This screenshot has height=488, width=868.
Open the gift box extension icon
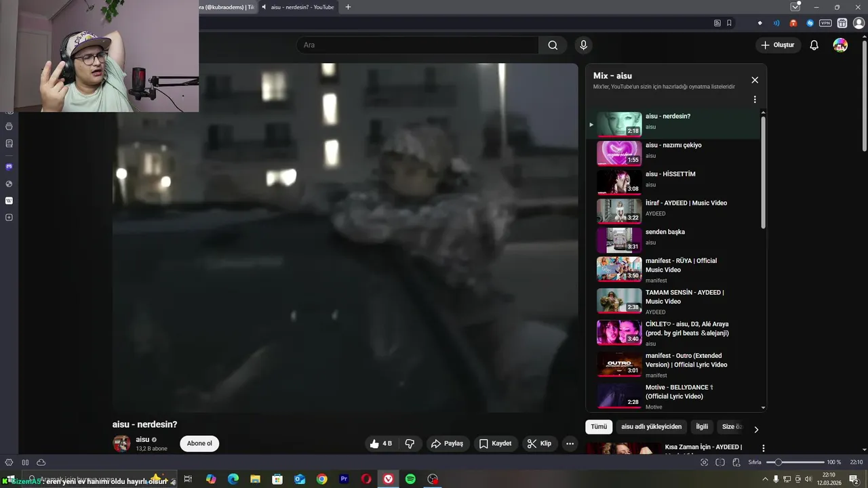coord(842,23)
